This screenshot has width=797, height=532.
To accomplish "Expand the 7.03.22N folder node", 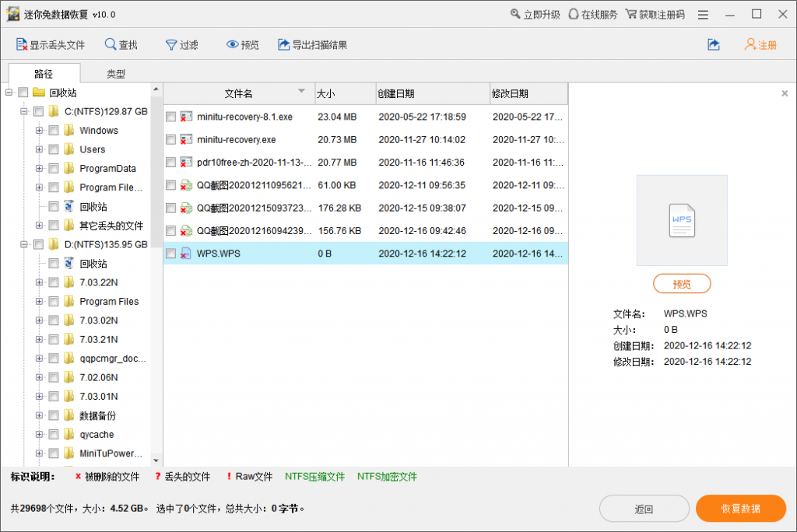I will coord(39,282).
